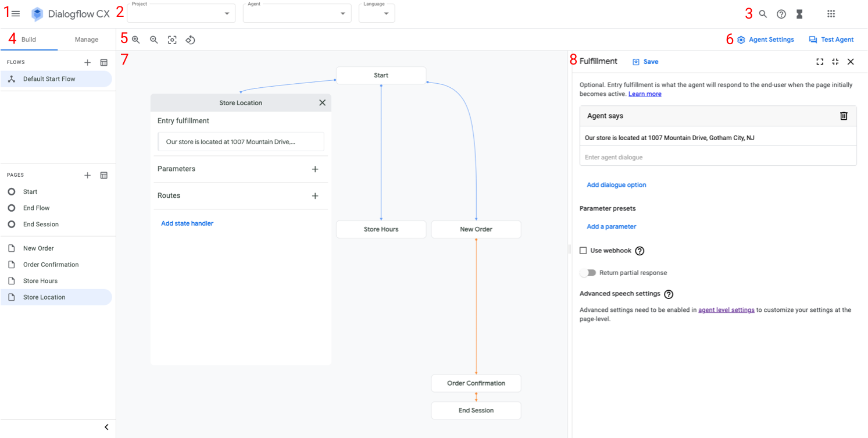
Task: Enable the Use webhook checkbox
Action: tap(583, 250)
